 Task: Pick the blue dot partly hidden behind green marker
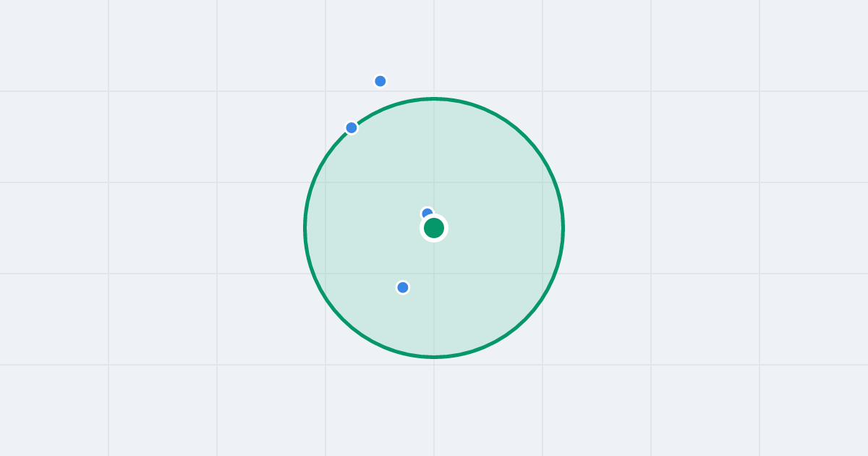[x=427, y=214]
